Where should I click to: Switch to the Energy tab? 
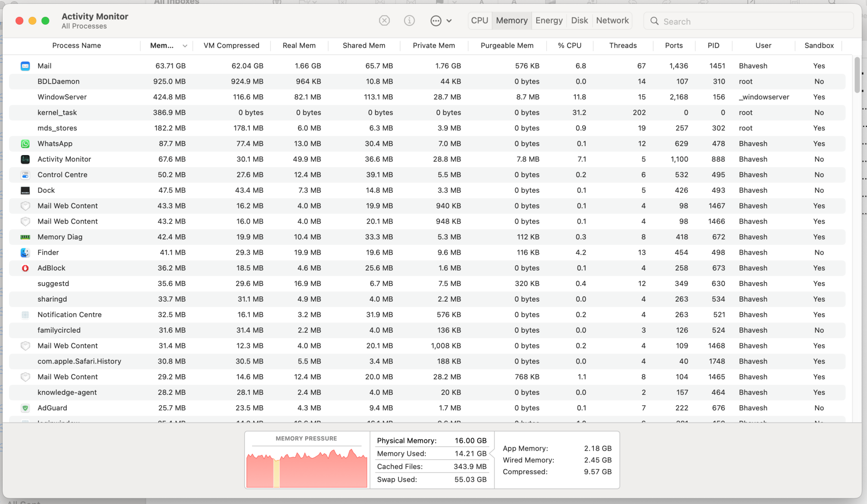(x=549, y=20)
